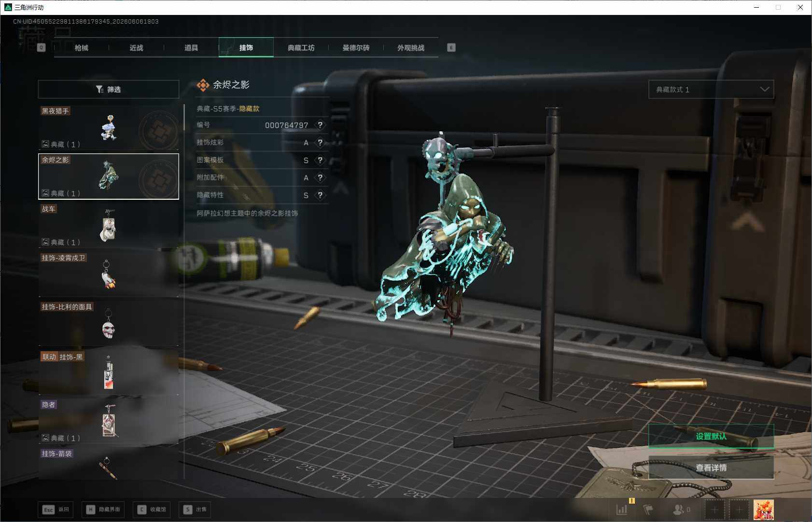Click the 典藏 (1) badge under 黑夜猎手
The width and height of the screenshot is (812, 522).
[61, 144]
